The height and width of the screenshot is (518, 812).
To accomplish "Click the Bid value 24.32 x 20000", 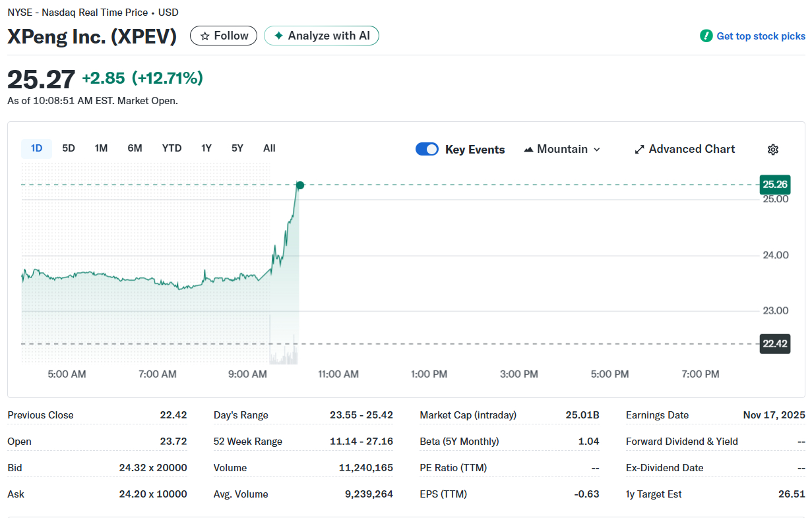I will [153, 468].
